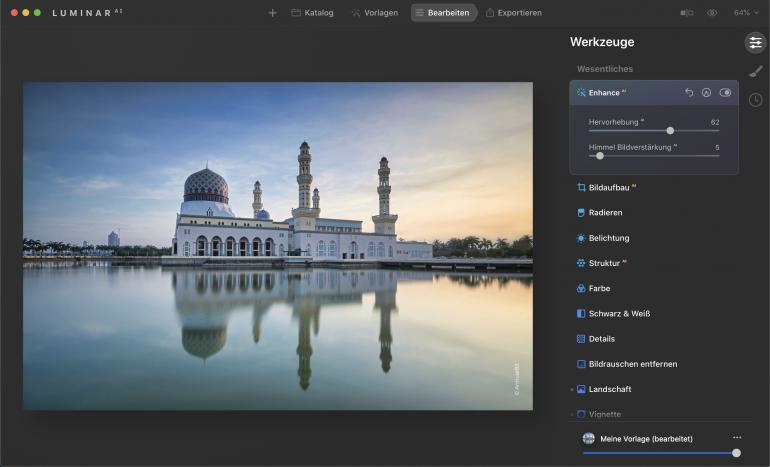Click the Radieren eraser icon
Image resolution: width=770 pixels, height=467 pixels.
581,213
